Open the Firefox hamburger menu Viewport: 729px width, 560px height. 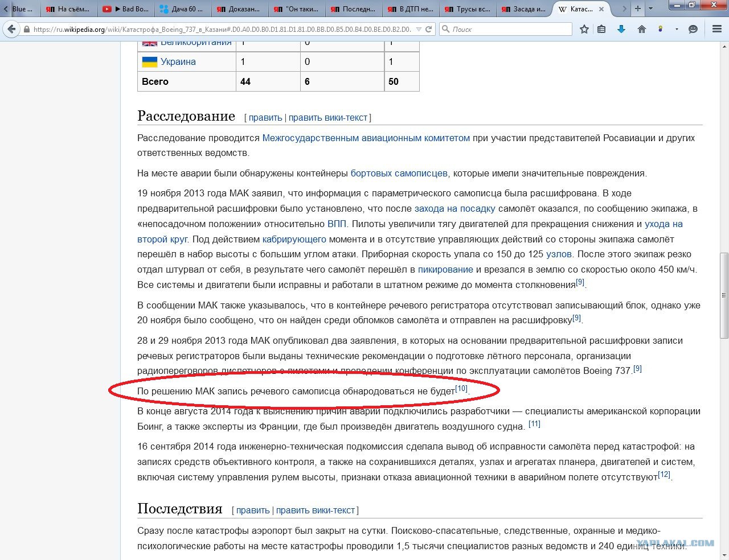(717, 29)
